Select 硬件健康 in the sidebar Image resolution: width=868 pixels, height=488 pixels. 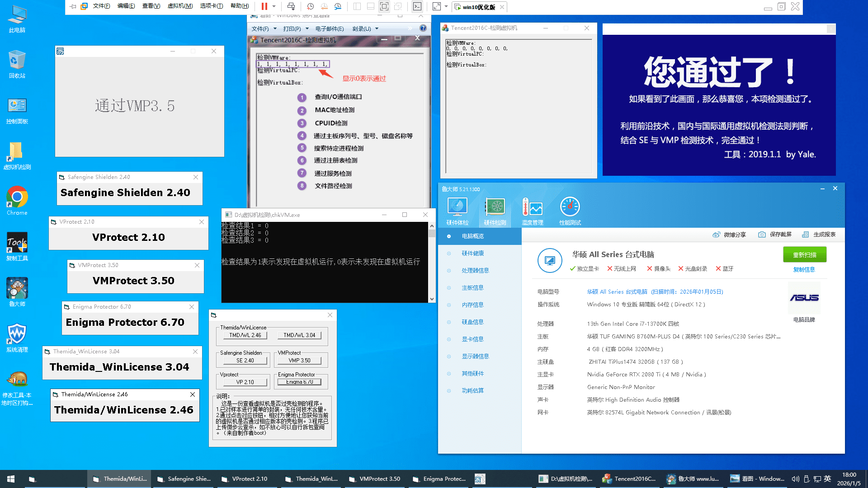click(472, 253)
